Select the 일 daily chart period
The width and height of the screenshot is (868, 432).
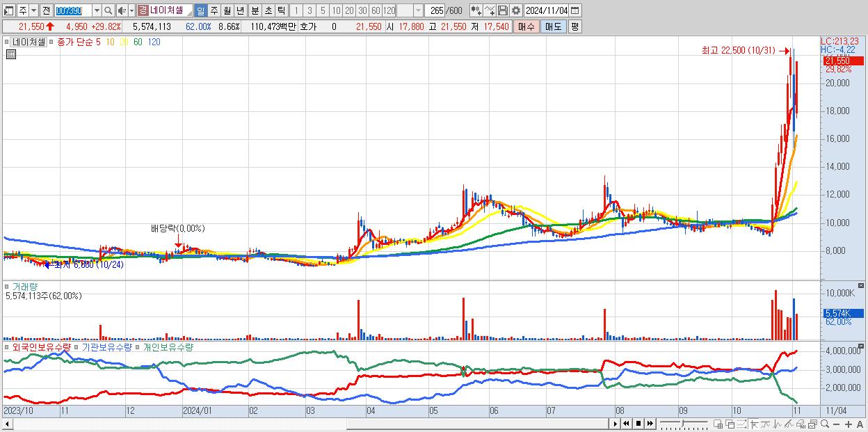click(200, 11)
